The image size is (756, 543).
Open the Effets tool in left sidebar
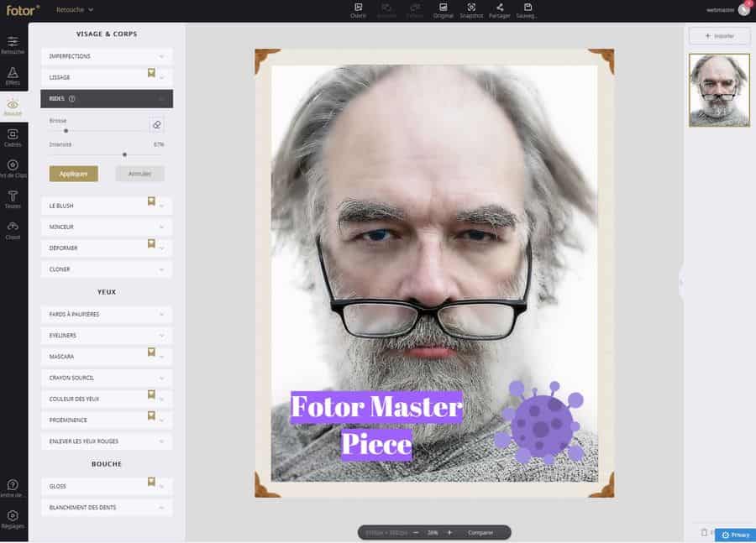click(13, 76)
